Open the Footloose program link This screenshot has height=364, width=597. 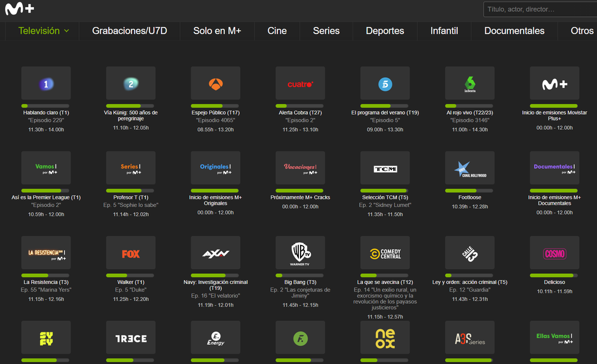(470, 197)
